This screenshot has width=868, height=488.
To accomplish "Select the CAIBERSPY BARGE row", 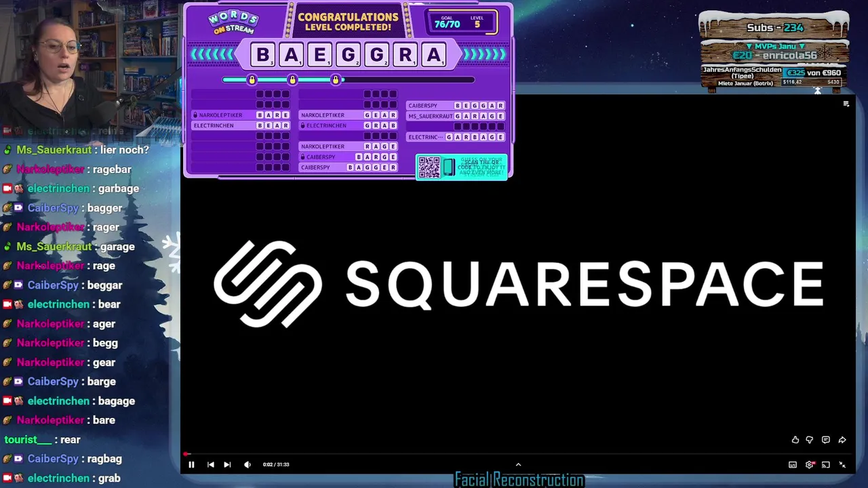I will pos(349,157).
